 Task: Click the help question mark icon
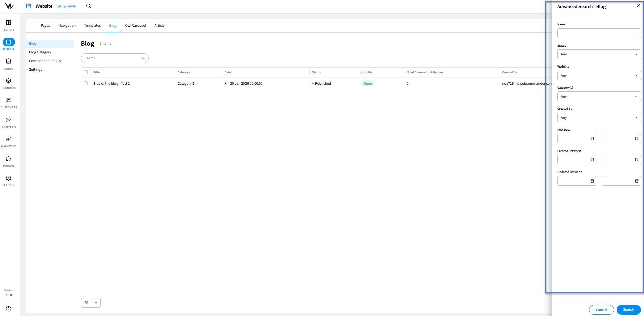coord(9,309)
